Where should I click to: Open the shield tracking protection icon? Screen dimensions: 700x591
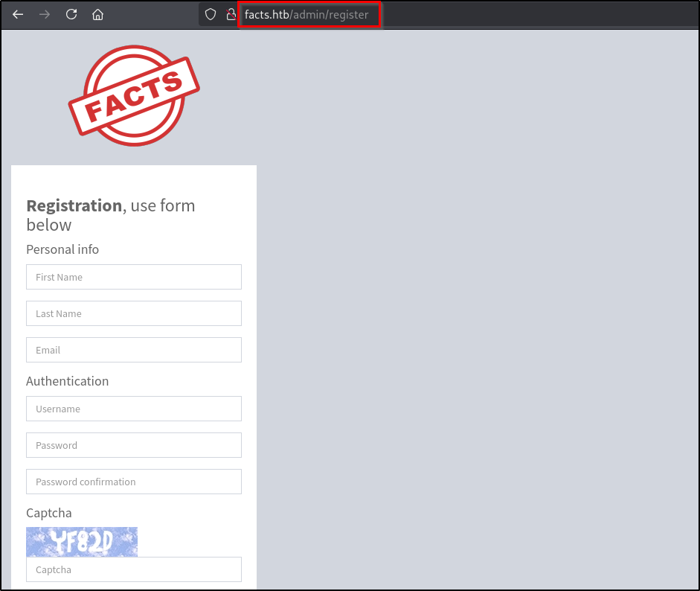pyautogui.click(x=211, y=15)
